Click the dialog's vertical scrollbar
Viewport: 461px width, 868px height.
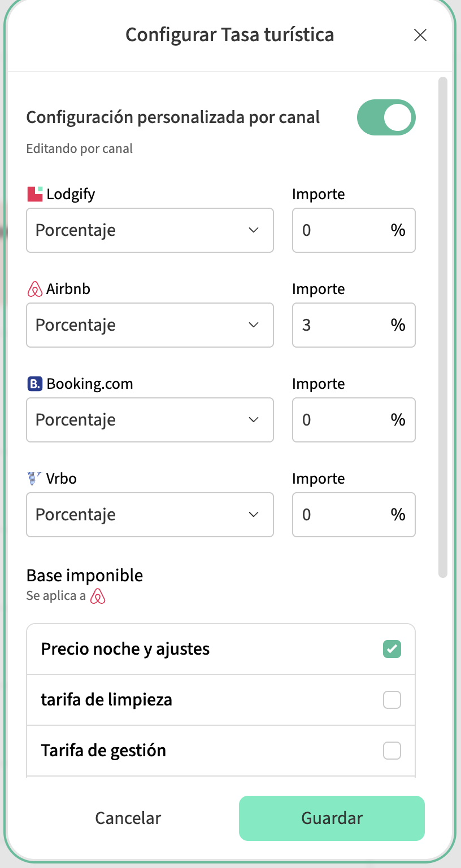coord(443,327)
